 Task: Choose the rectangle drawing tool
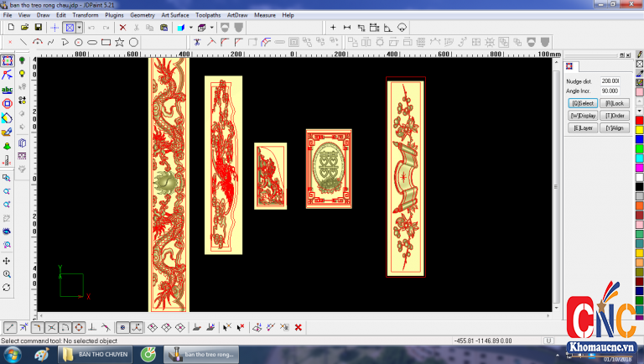[106, 42]
